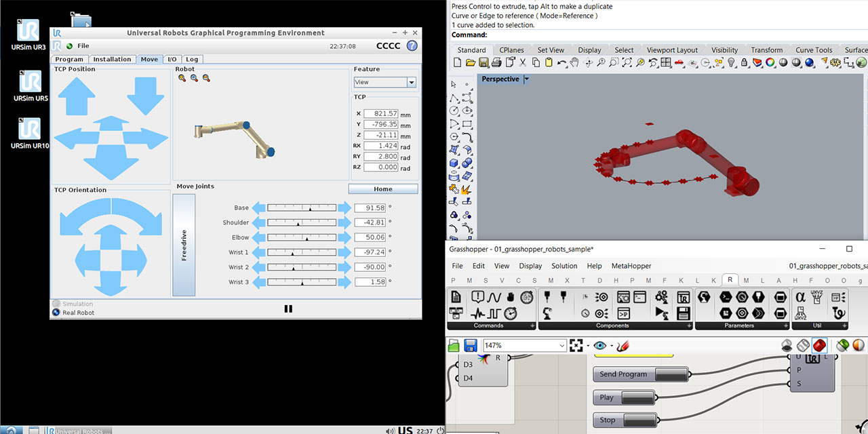Viewport: 868px width, 434px height.
Task: Click the pause icon in URSim
Action: click(x=288, y=309)
